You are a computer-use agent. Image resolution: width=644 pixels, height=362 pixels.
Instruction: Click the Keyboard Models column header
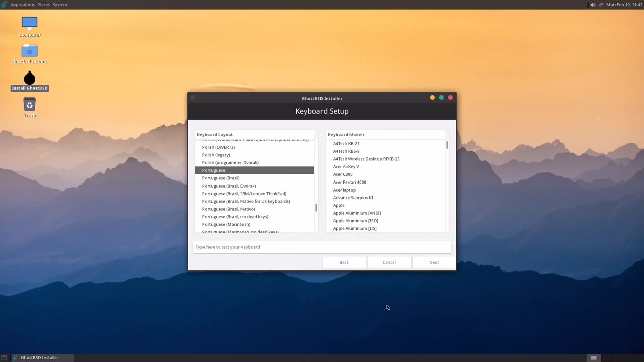point(385,134)
